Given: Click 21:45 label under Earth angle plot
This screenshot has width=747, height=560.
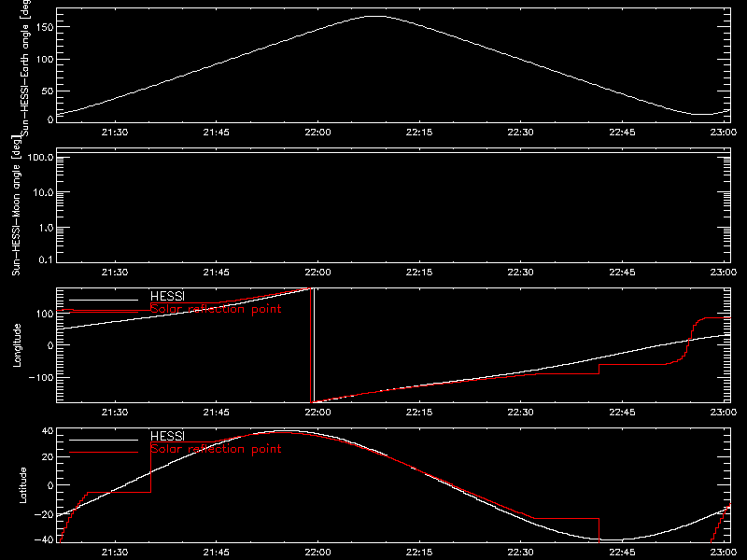Looking at the screenshot, I should (x=217, y=133).
